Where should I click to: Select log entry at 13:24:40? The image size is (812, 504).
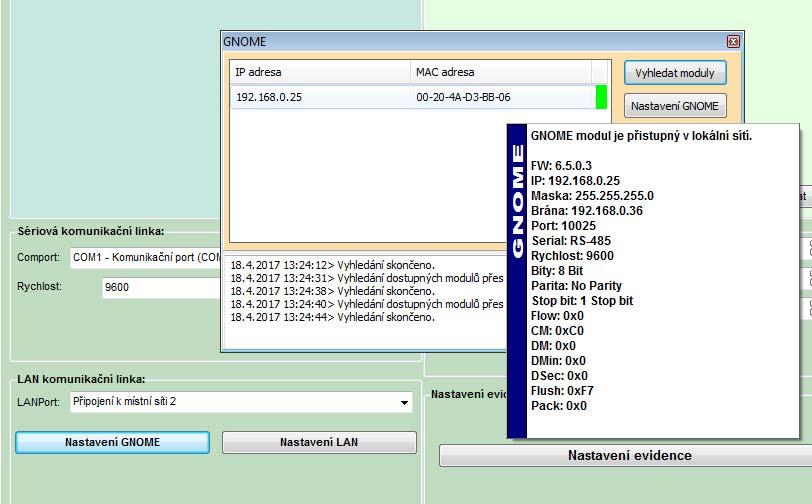[x=367, y=304]
